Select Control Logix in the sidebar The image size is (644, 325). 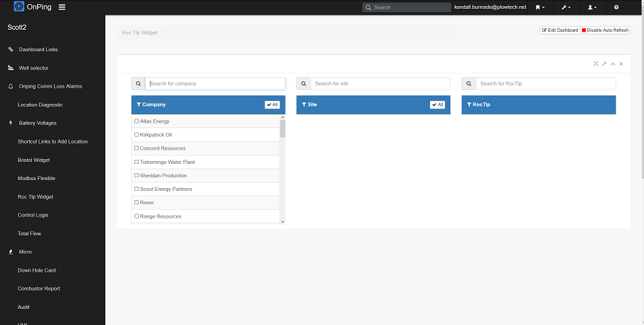point(33,215)
